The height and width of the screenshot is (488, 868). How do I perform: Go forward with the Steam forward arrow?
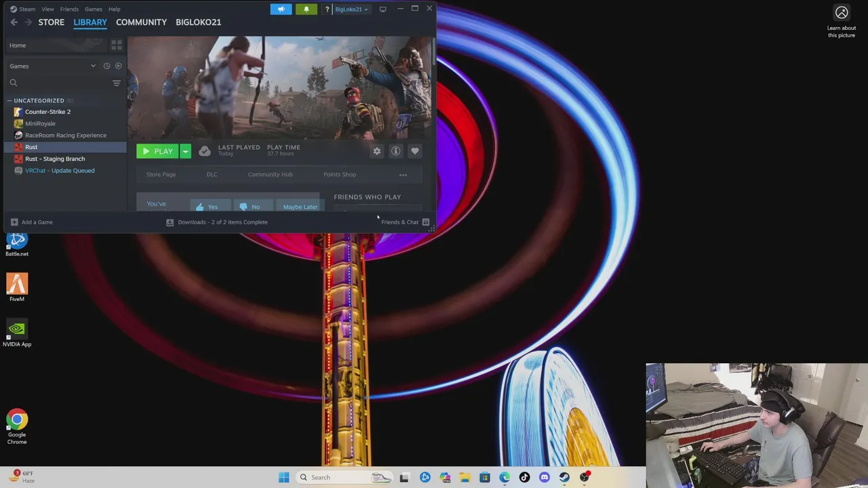[x=28, y=22]
